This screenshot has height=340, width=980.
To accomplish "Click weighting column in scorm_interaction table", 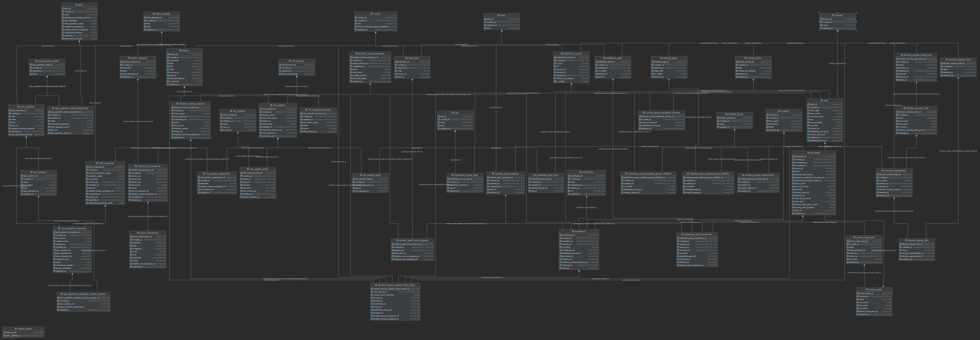I will coord(148,249).
